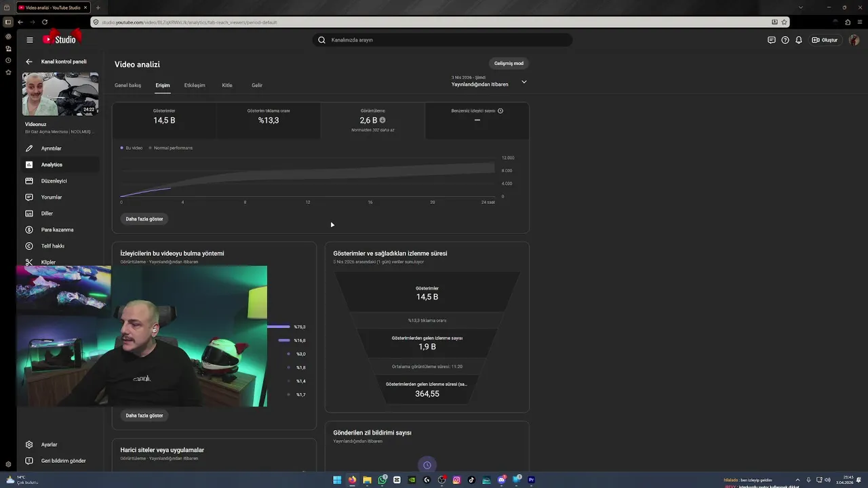Image resolution: width=868 pixels, height=488 pixels.
Task: Open the help question mark icon
Action: pos(785,40)
